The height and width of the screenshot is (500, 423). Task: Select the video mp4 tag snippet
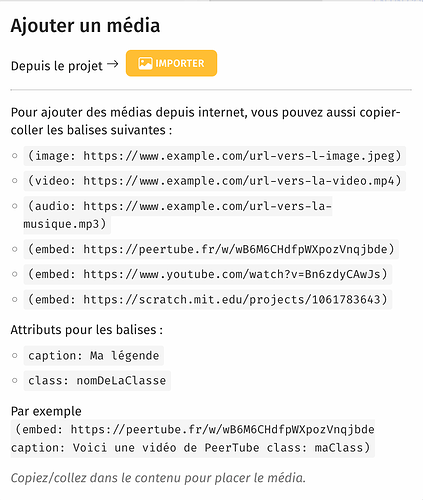215,181
